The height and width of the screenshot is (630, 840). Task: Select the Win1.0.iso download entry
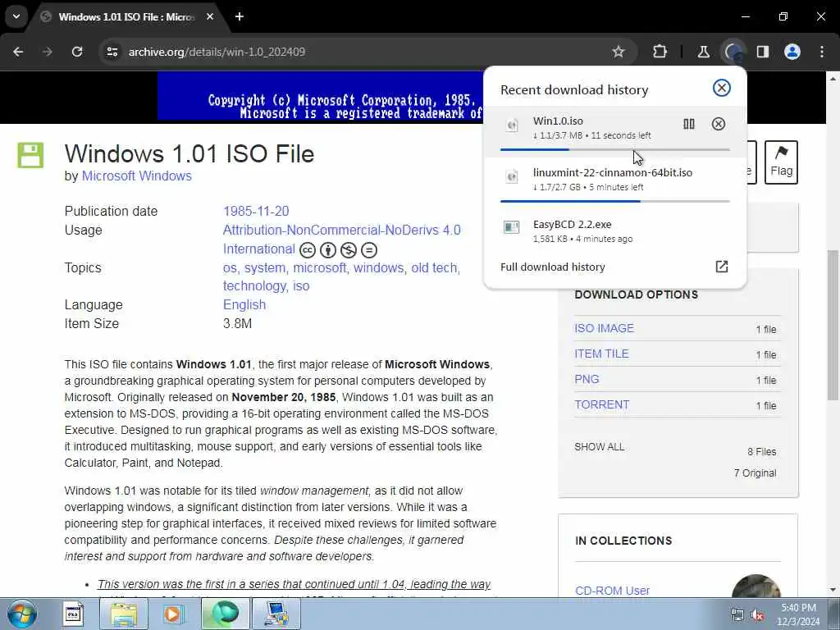click(614, 131)
